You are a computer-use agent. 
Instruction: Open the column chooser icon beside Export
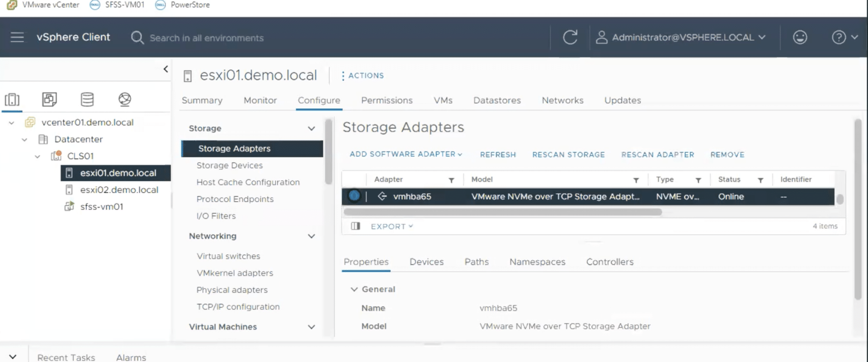[x=355, y=226]
